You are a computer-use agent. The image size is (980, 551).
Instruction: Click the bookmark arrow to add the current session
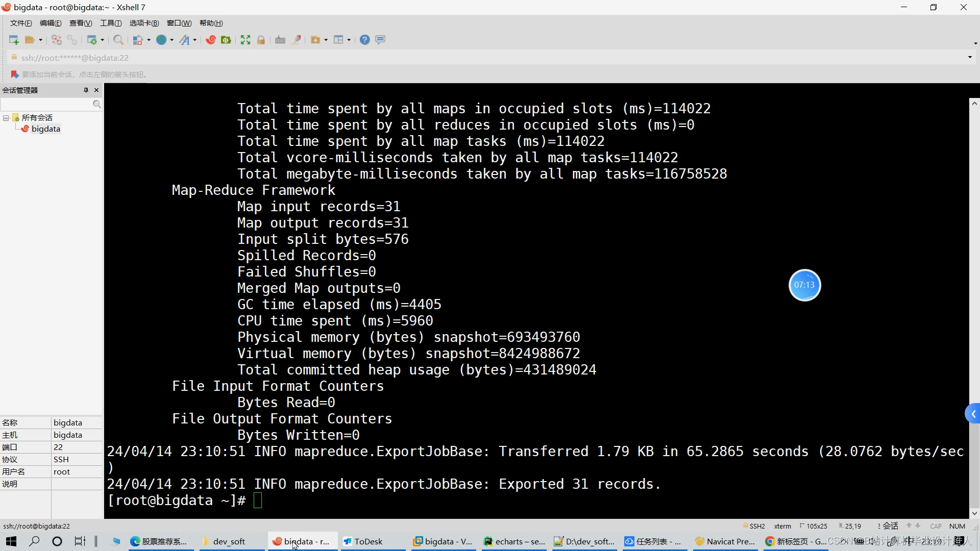pyautogui.click(x=15, y=74)
